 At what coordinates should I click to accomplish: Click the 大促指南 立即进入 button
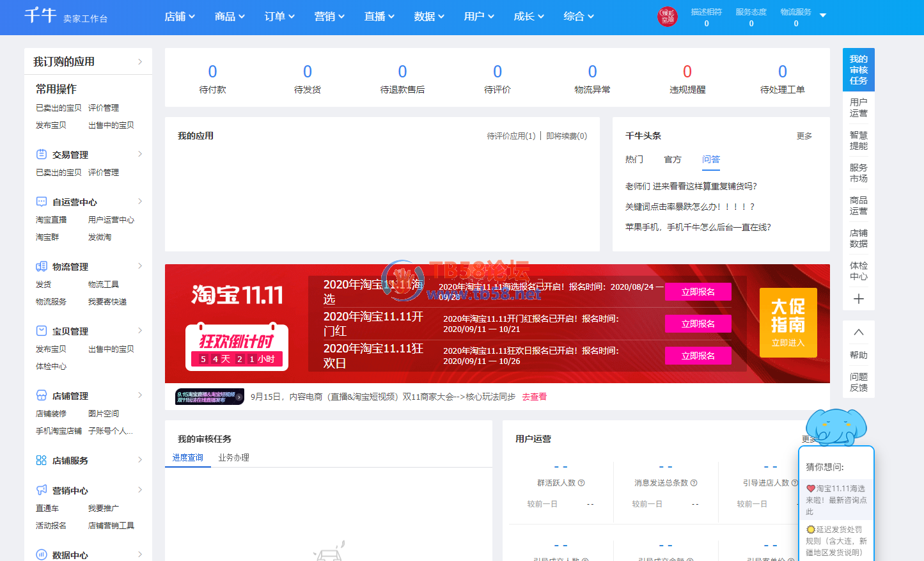tap(788, 322)
